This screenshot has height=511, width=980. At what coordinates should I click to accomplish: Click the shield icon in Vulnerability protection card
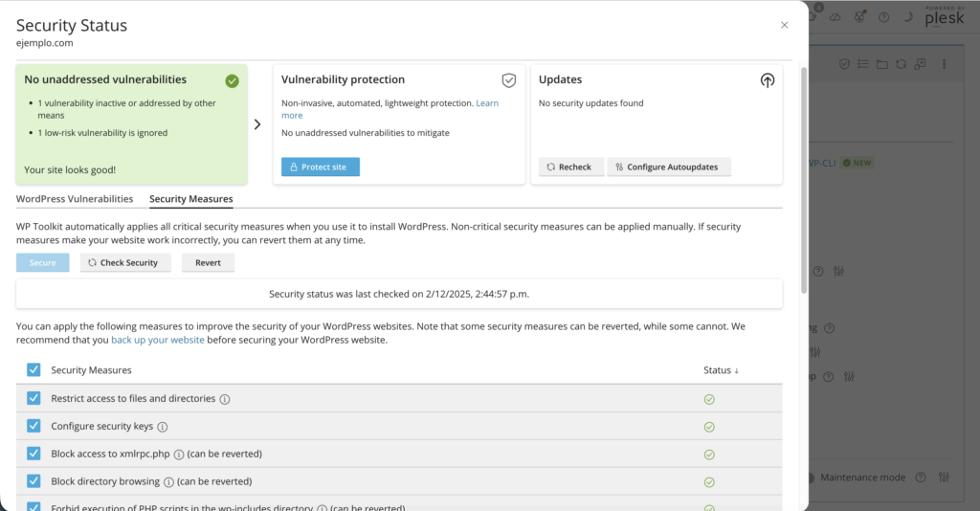[509, 80]
